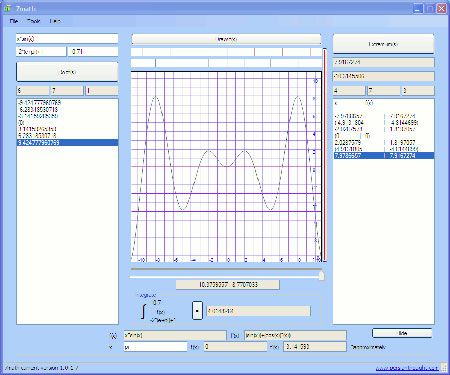This screenshot has width=450, height=375.
Task: Click the x value input containing pi
Action: 155,347
